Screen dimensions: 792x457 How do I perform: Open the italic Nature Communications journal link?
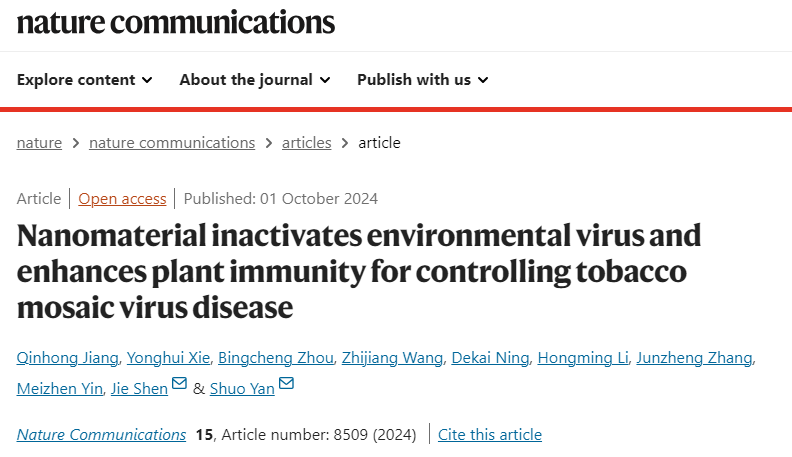101,434
